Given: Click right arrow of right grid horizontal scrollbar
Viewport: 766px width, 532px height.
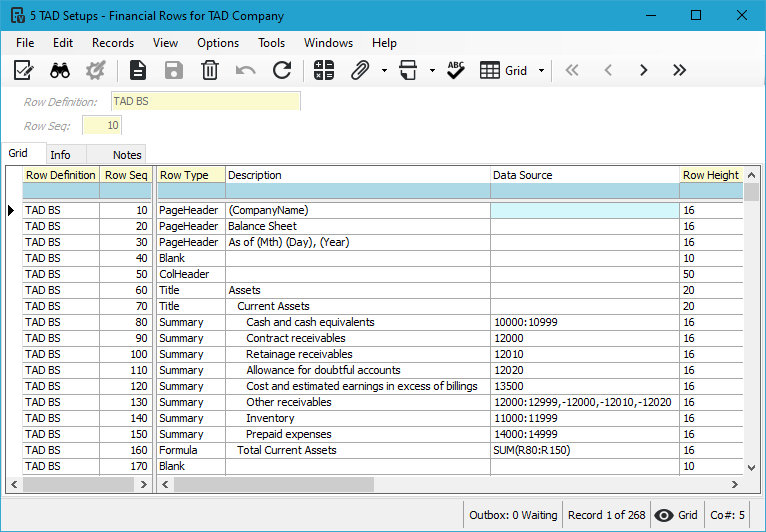Looking at the screenshot, I should tap(735, 484).
